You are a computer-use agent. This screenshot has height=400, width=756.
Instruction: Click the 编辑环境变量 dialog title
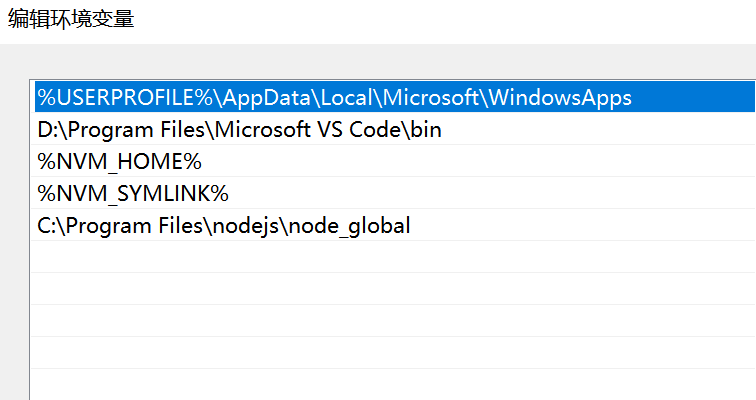tap(71, 20)
